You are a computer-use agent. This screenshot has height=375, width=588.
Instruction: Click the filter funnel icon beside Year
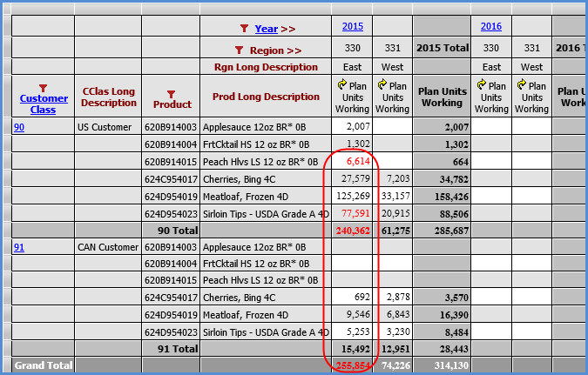[x=245, y=28]
